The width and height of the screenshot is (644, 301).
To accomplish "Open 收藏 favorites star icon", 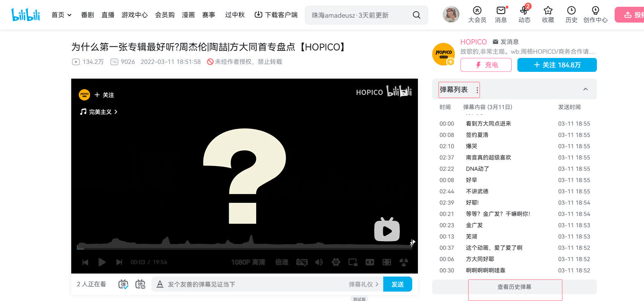I will (548, 15).
